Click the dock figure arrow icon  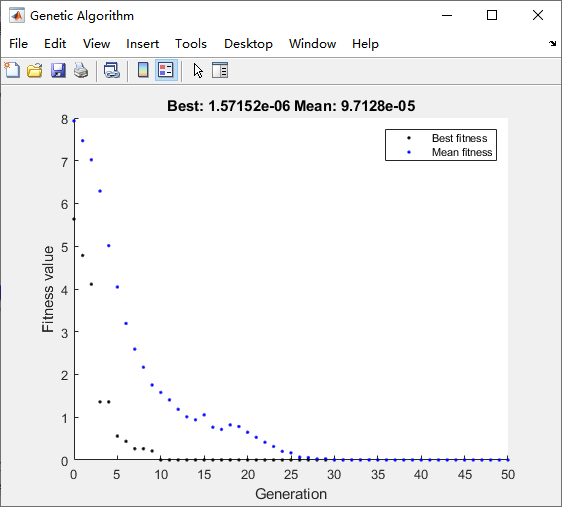(x=552, y=44)
